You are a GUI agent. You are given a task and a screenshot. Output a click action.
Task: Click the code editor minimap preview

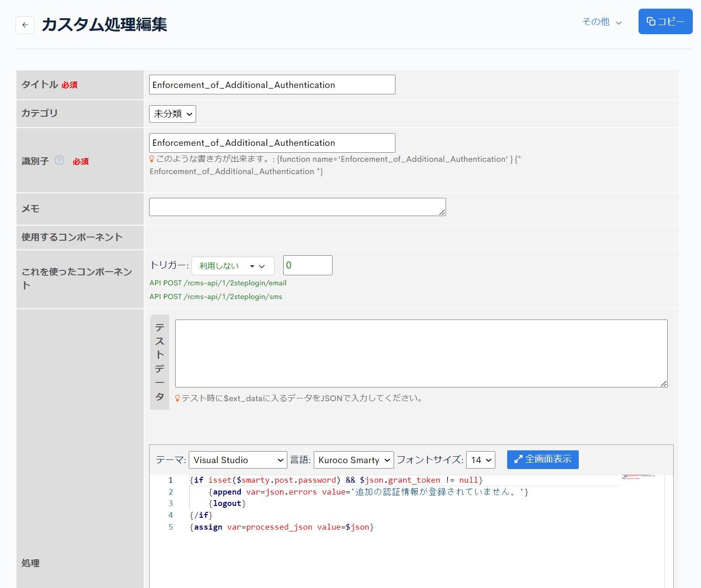point(639,477)
